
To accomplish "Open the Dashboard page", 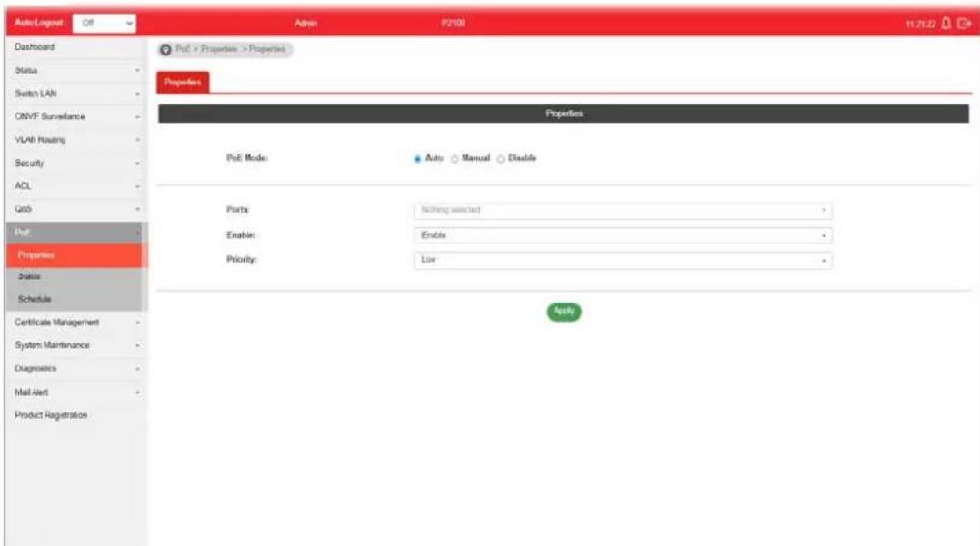I will pos(77,47).
